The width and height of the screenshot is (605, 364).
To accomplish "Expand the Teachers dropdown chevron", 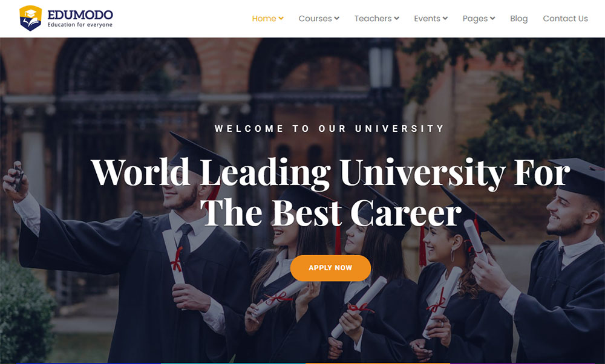I will (x=397, y=19).
